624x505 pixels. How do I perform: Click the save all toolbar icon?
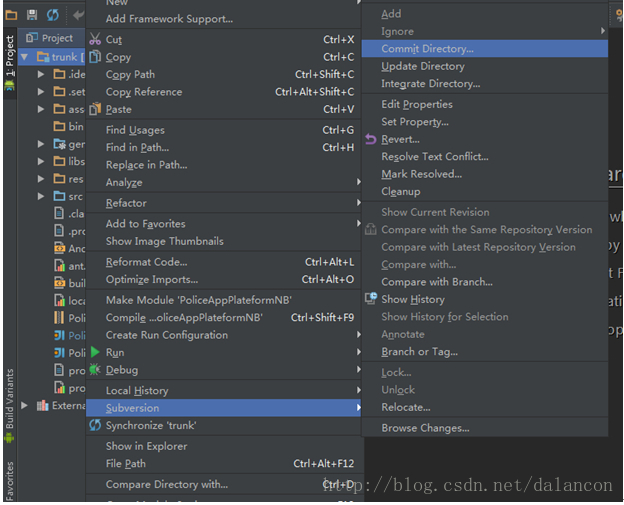pos(32,15)
